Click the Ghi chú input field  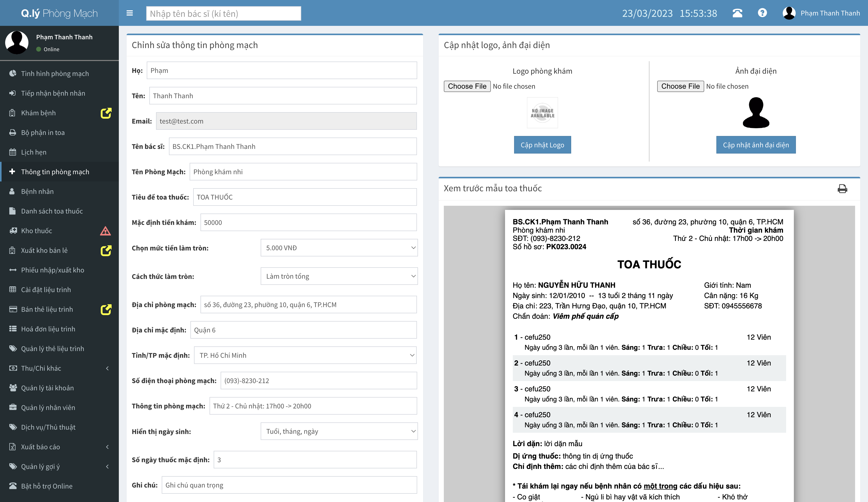[x=289, y=485]
